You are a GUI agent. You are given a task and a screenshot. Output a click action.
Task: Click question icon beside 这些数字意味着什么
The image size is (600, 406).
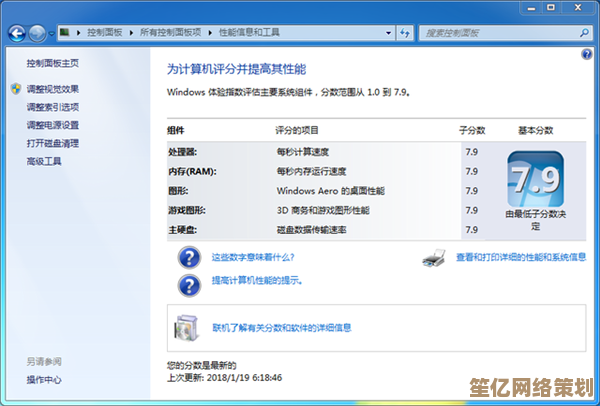[x=189, y=258]
